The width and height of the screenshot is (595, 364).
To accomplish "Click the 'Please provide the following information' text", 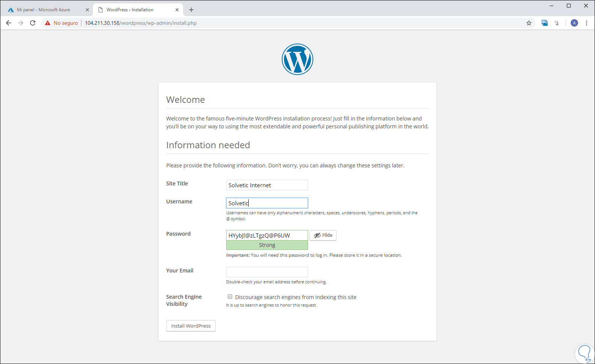I will pos(285,165).
